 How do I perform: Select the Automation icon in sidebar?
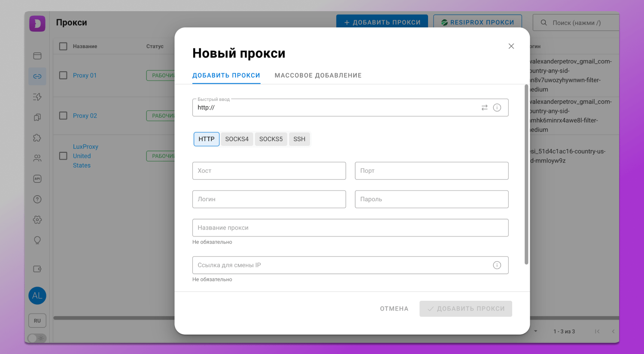click(37, 97)
